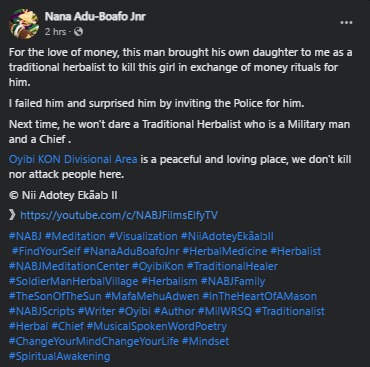Click the #NABJ hashtag

pos(25,236)
